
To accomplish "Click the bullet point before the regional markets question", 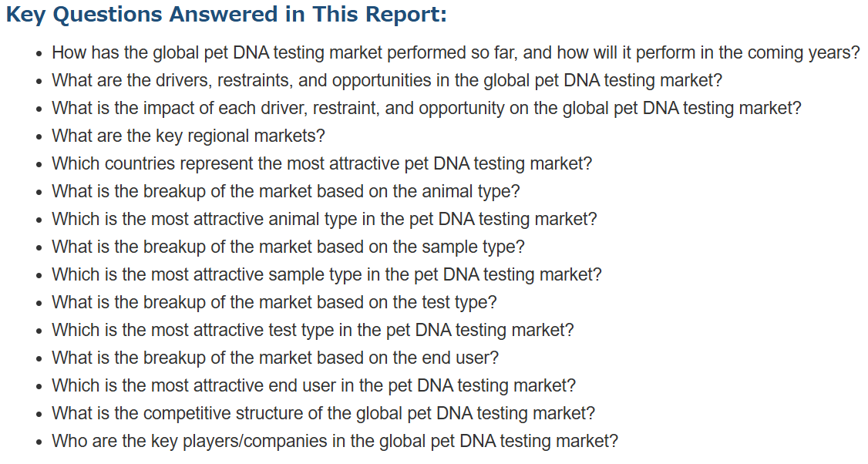I will point(39,137).
